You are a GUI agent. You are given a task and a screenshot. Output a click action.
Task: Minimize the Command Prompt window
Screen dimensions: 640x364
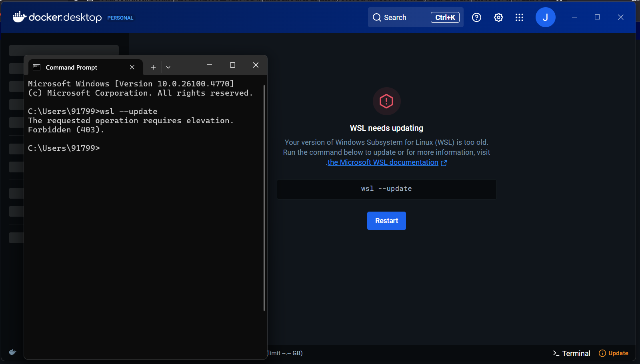(x=209, y=65)
